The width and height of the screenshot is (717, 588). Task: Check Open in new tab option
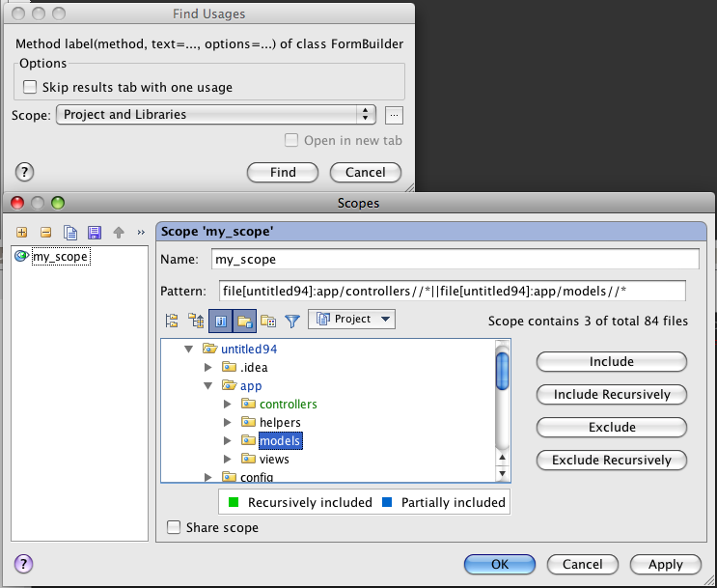pos(291,140)
